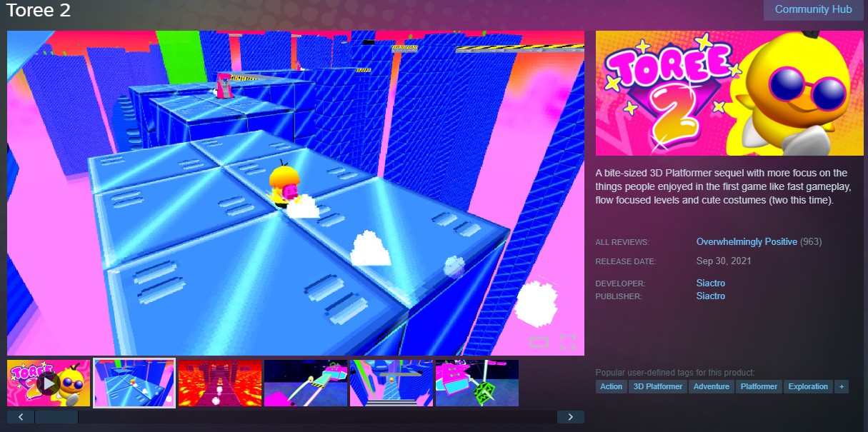Select the Exploration tag
The height and width of the screenshot is (432, 868).
tap(808, 386)
